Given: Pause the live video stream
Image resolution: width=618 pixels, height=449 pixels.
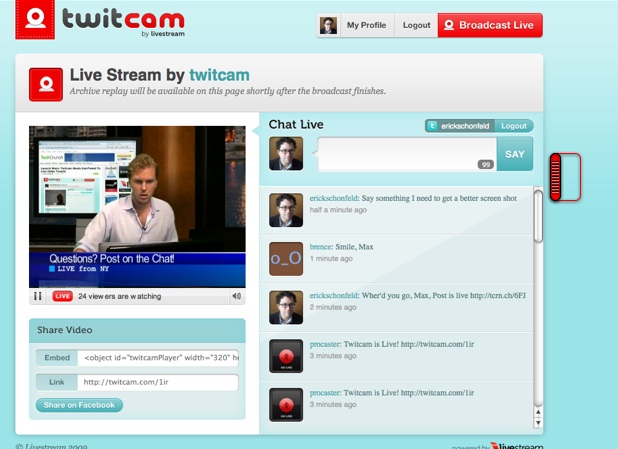Looking at the screenshot, I should coord(38,296).
